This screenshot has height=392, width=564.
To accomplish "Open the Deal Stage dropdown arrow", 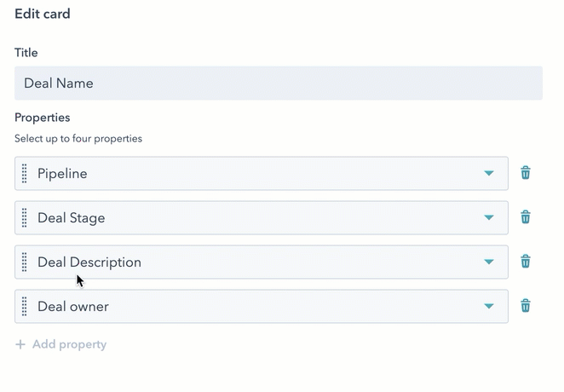I will 489,218.
